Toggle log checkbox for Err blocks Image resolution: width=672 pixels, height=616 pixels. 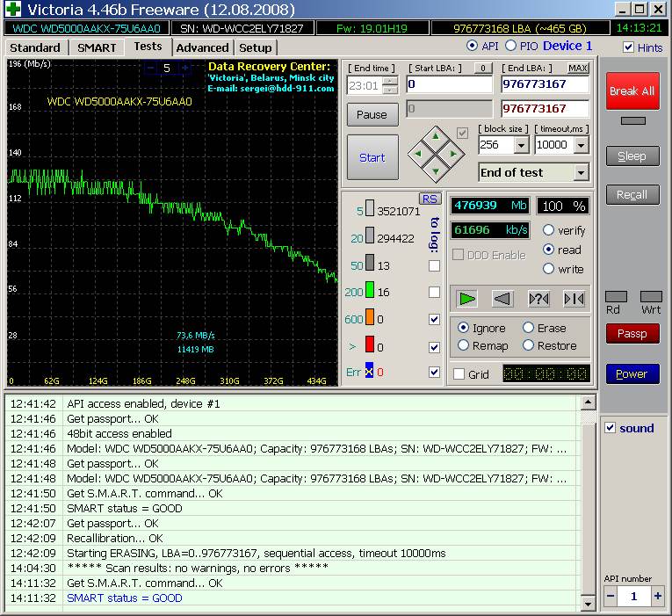(x=434, y=372)
